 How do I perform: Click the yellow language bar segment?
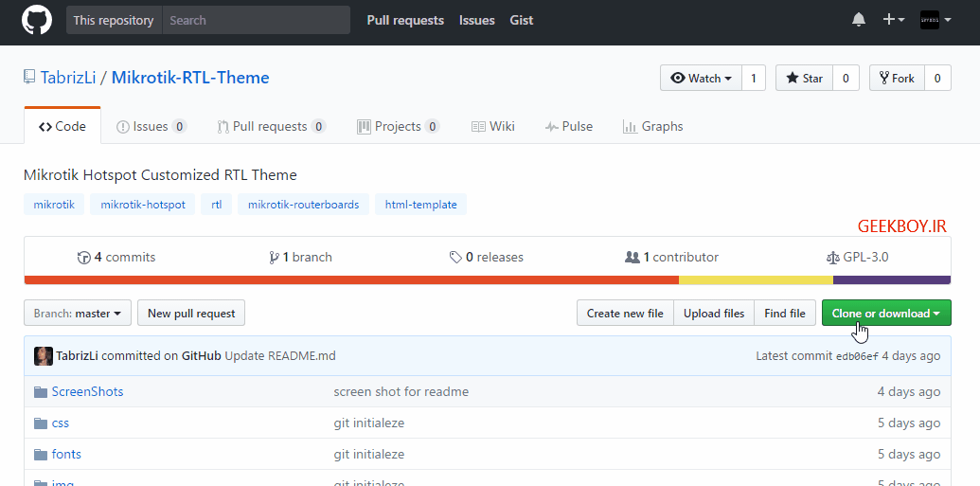(757, 280)
